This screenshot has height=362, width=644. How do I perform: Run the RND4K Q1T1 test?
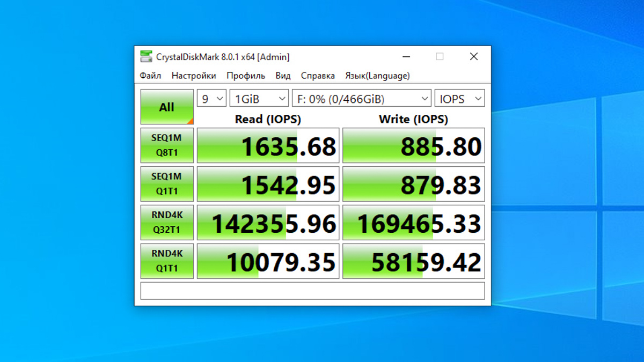[x=167, y=261]
